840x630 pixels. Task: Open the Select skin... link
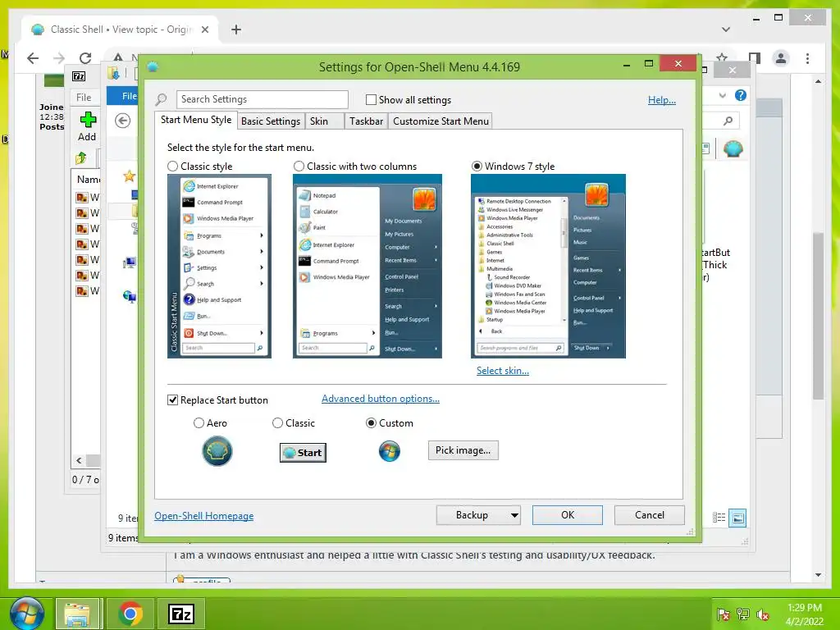(503, 371)
